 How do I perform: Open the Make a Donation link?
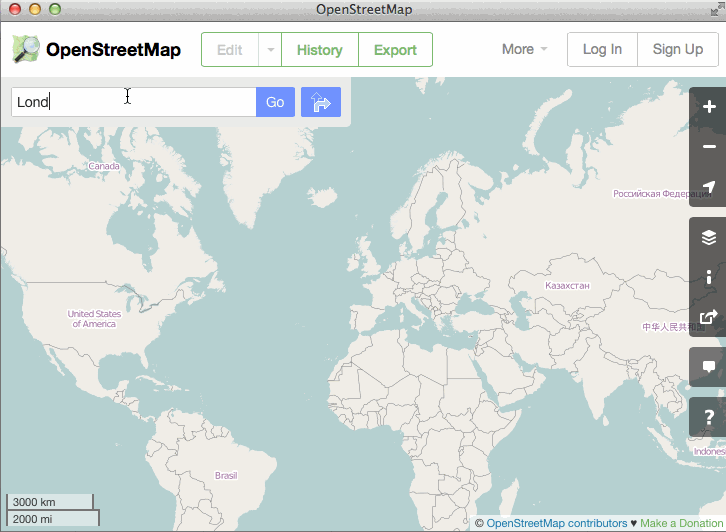pos(682,523)
